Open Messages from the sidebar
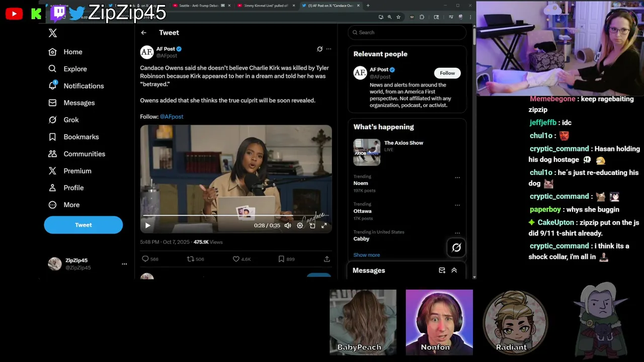Image resolution: width=644 pixels, height=362 pixels. [x=71, y=103]
